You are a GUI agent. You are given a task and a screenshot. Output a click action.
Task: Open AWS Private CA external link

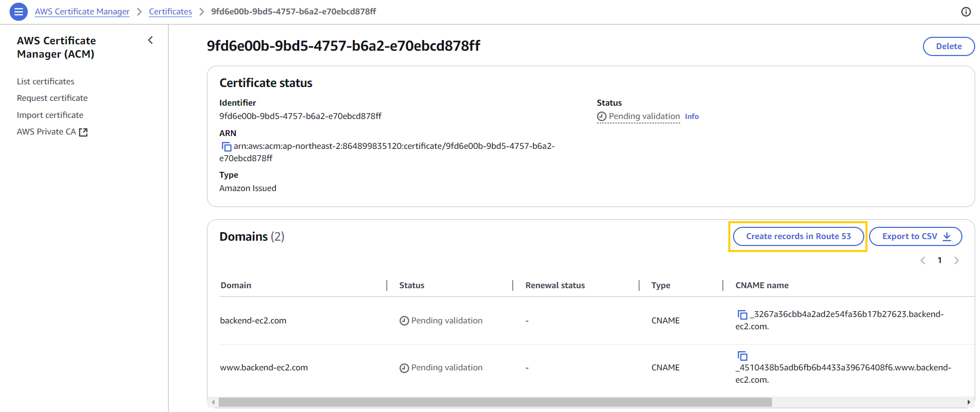52,132
